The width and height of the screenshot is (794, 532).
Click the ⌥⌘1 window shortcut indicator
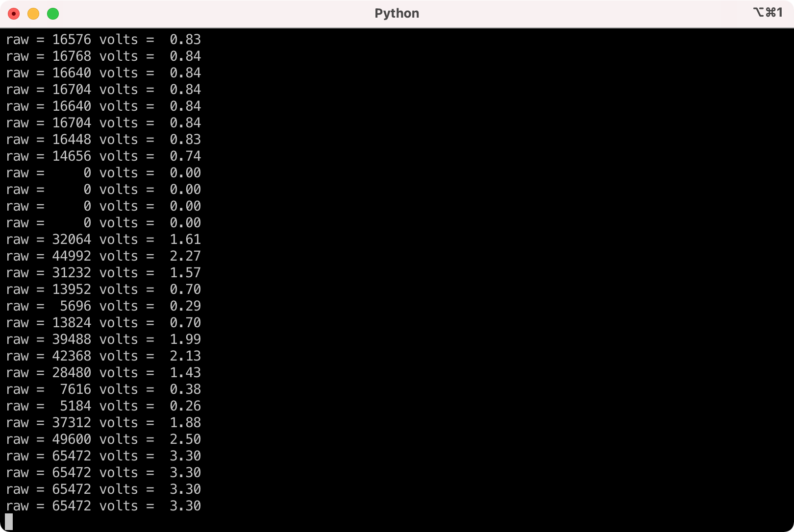click(768, 13)
